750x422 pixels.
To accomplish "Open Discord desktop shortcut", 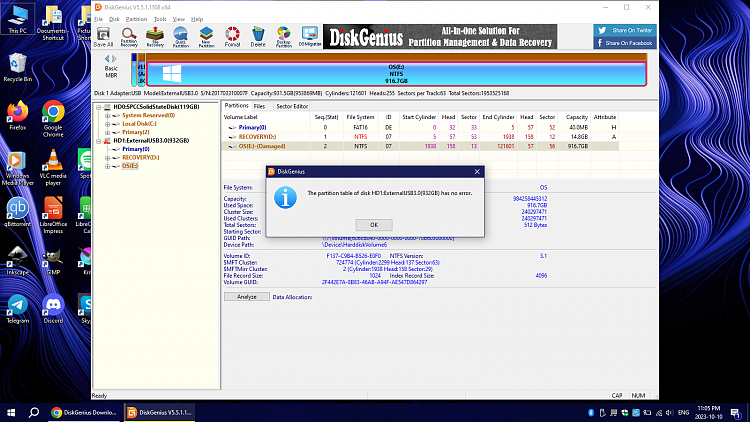I will click(53, 309).
